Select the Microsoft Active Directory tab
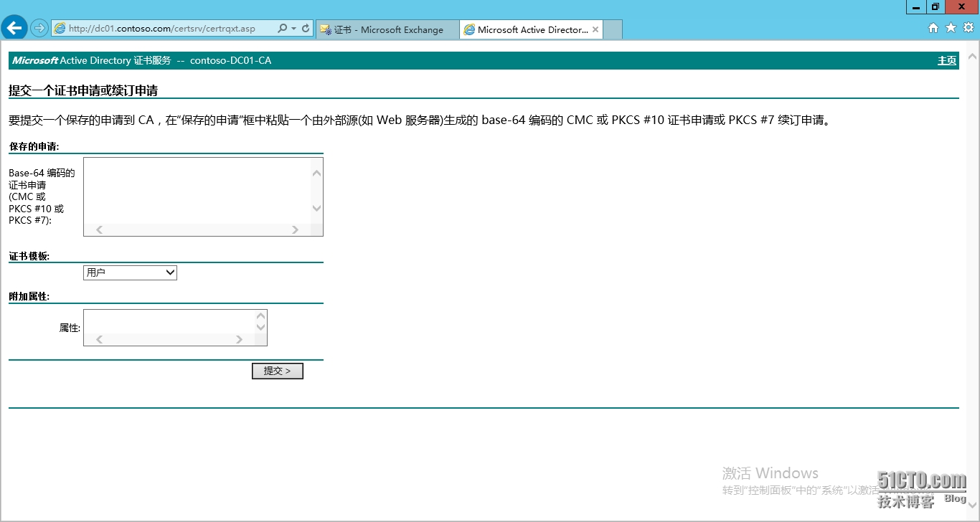Viewport: 980px width, 522px height. point(531,29)
